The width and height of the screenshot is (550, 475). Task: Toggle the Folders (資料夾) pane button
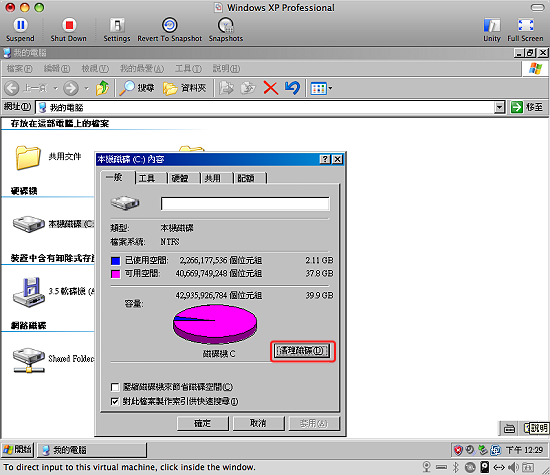(x=185, y=88)
